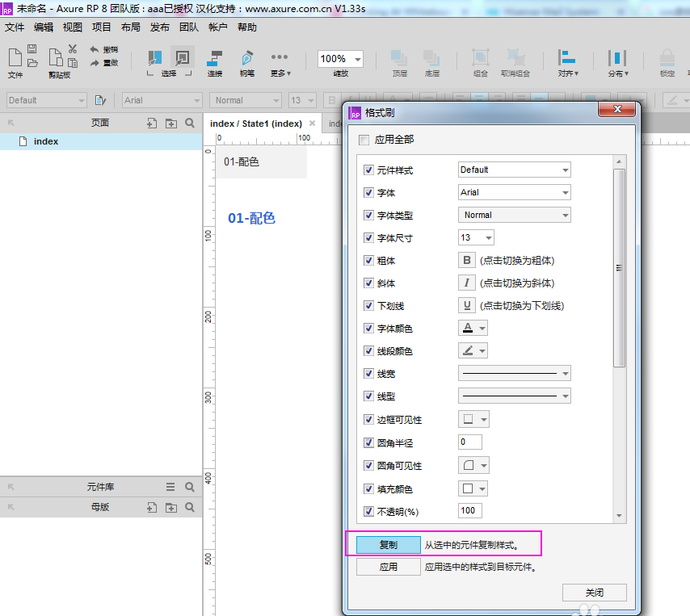
Task: Click the Underline (U) toggle button
Action: click(467, 306)
